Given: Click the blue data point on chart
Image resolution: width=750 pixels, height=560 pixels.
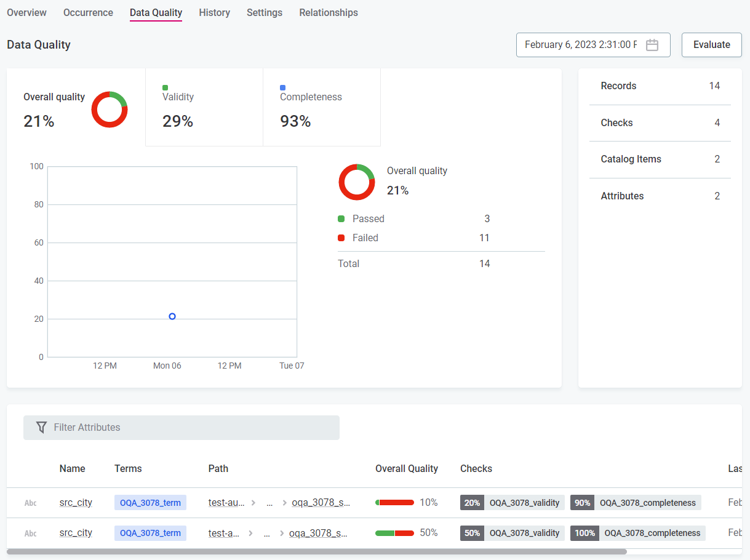Looking at the screenshot, I should point(172,316).
